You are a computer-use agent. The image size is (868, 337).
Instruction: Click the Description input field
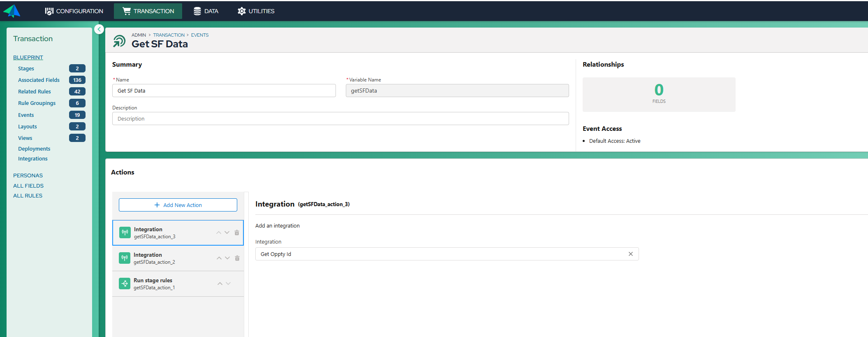tap(340, 119)
